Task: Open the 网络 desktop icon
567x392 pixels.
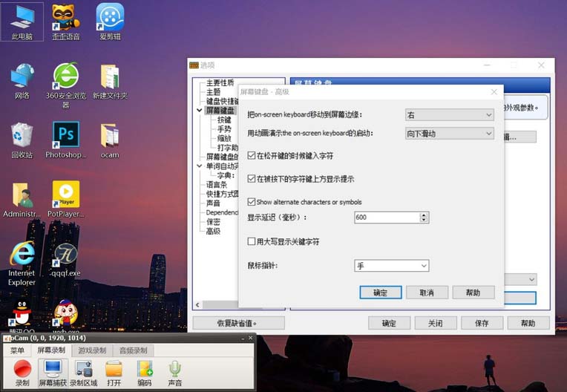Action: click(x=22, y=81)
